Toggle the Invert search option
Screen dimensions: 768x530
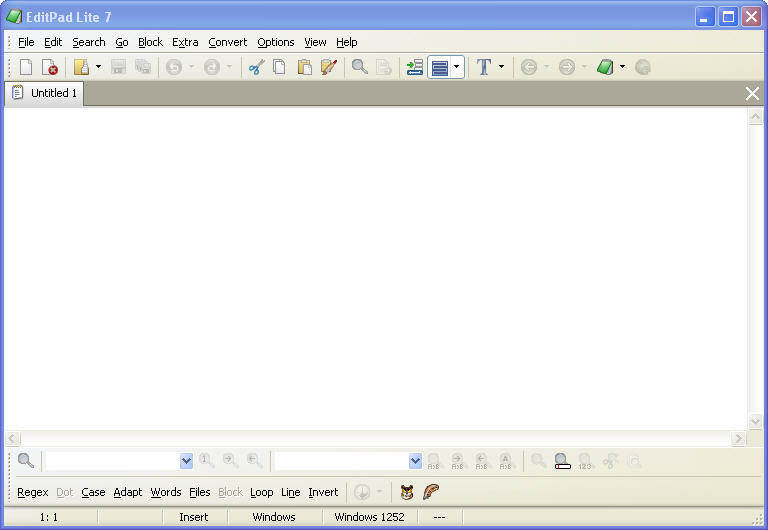[x=323, y=492]
